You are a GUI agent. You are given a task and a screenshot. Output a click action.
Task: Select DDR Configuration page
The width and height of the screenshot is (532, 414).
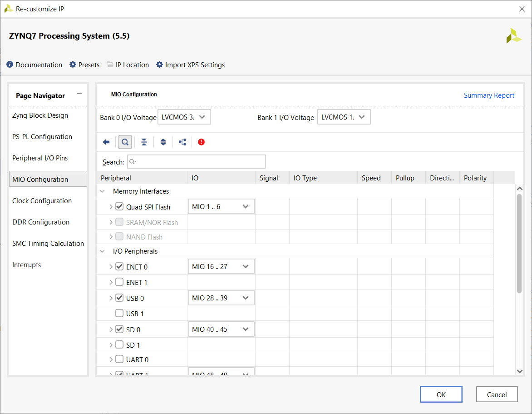coord(41,222)
